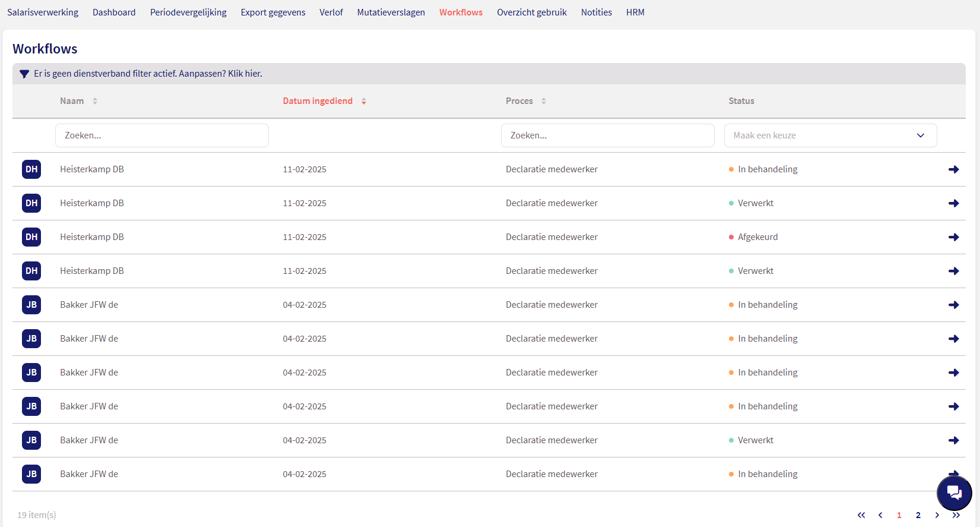Image resolution: width=980 pixels, height=527 pixels.
Task: Switch to the Dashboard tab
Action: point(114,12)
